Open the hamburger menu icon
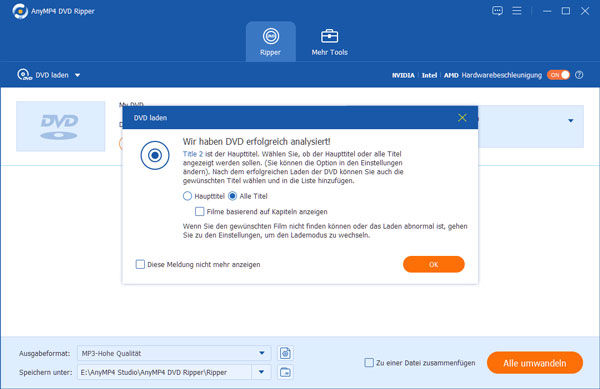The width and height of the screenshot is (600, 389). tap(517, 11)
